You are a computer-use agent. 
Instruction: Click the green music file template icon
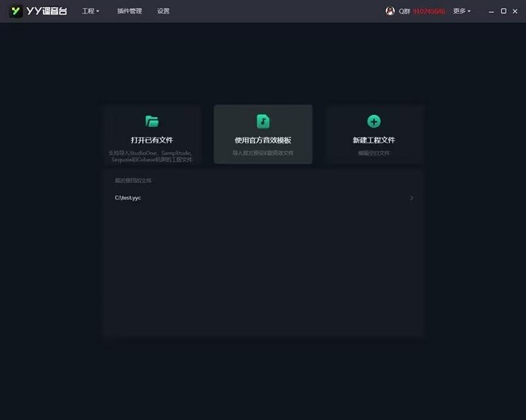coord(263,121)
